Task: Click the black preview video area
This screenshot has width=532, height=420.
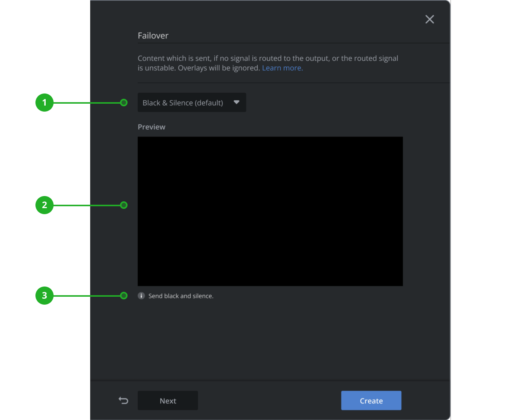Action: pos(270,211)
